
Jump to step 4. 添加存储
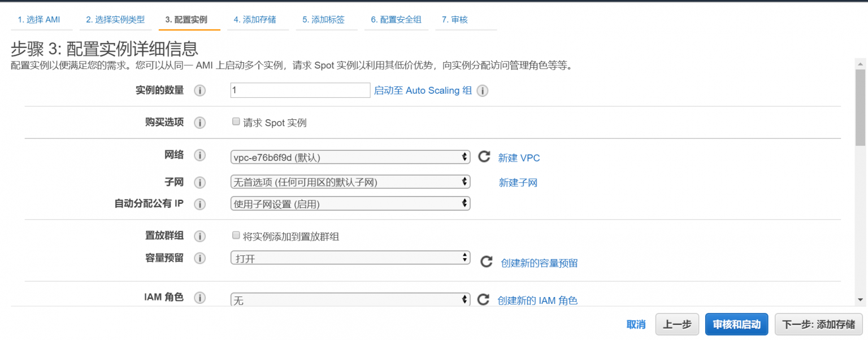pyautogui.click(x=255, y=19)
